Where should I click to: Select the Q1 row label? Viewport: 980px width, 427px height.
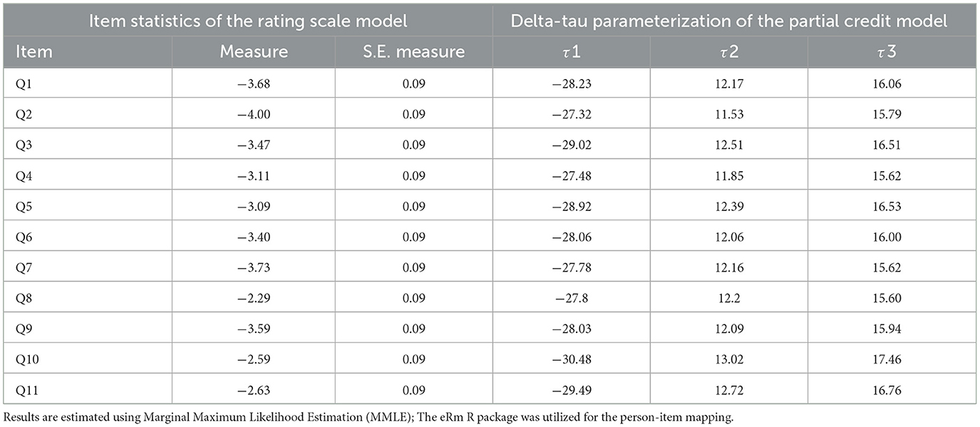coord(16,83)
